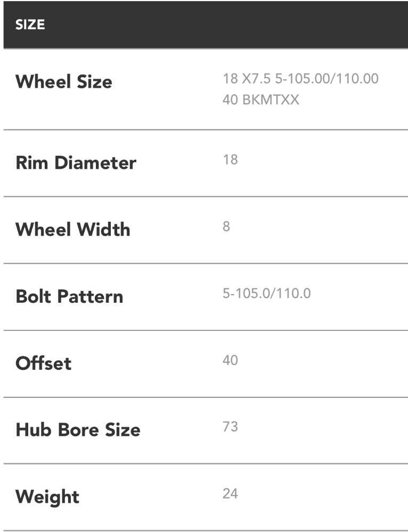The height and width of the screenshot is (532, 408).
Task: Click the Weight value 24
Action: [x=230, y=494]
